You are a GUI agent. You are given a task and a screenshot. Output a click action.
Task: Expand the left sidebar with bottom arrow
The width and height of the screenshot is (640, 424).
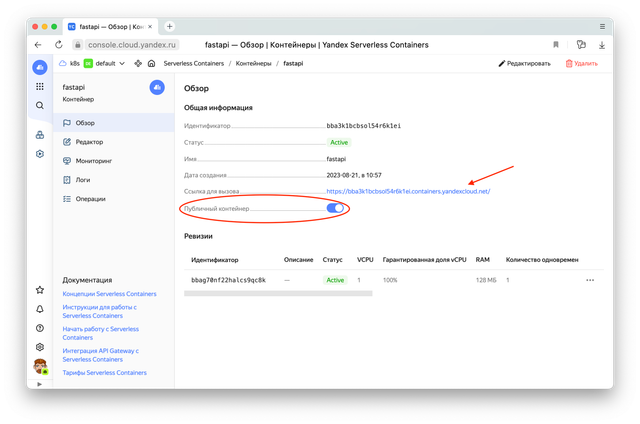coord(39,383)
